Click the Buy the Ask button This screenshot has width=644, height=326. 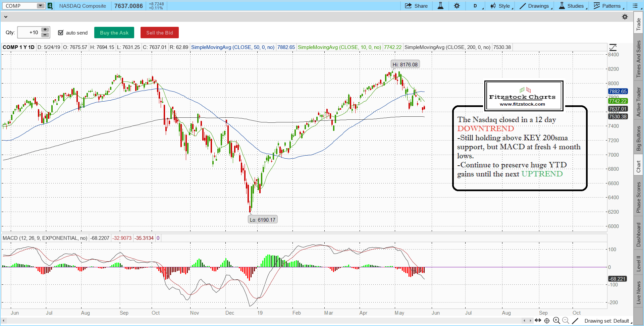[x=114, y=33]
